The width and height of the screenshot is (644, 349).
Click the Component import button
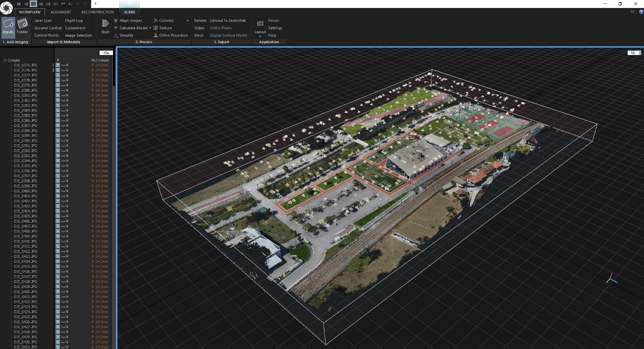click(x=75, y=28)
